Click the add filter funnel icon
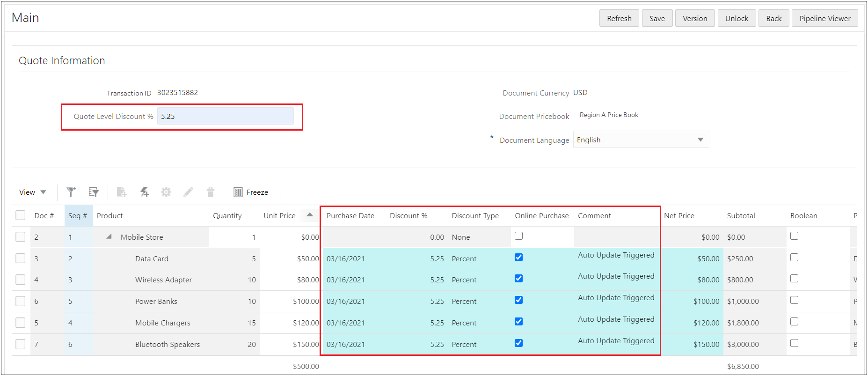868x376 pixels. coord(71,192)
